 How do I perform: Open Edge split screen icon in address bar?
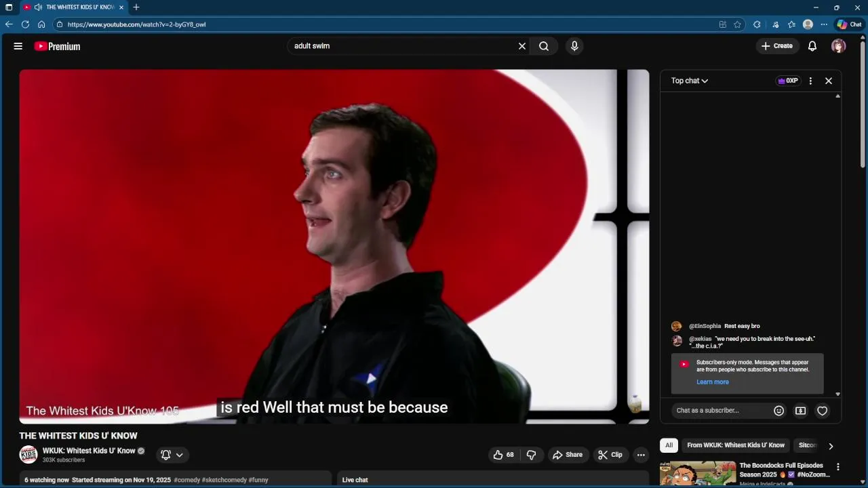(x=723, y=24)
